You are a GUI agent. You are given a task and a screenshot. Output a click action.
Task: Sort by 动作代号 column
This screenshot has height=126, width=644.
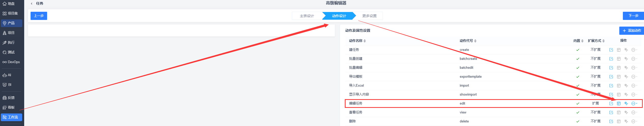[468, 41]
